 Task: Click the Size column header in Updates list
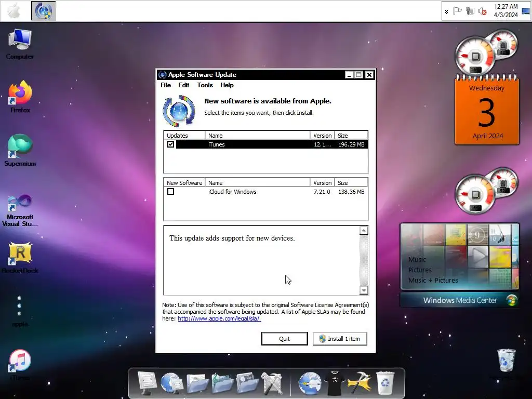pos(351,136)
